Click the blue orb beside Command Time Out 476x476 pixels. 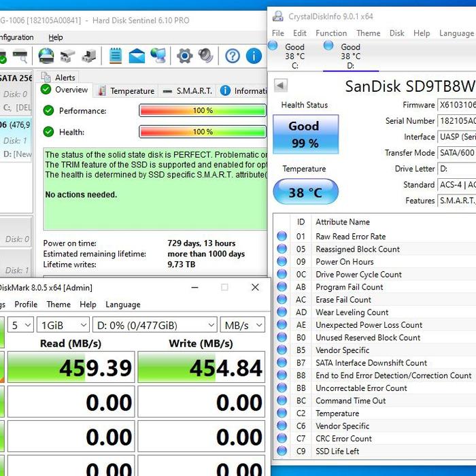click(282, 400)
